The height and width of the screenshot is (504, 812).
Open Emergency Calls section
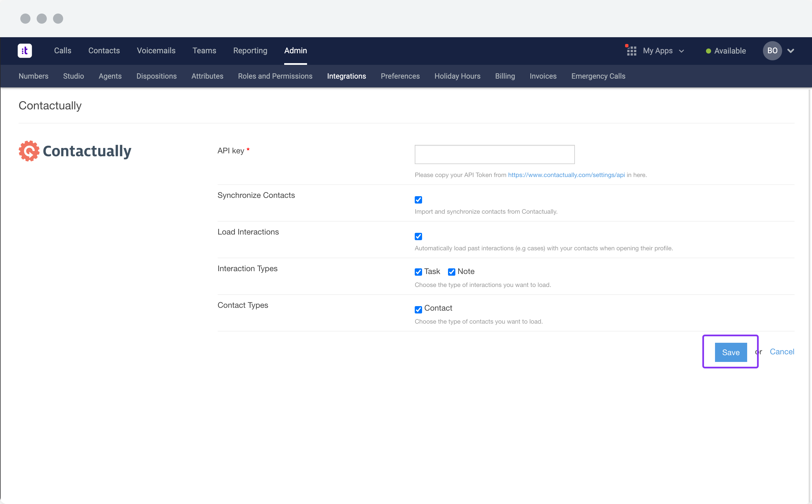point(598,76)
